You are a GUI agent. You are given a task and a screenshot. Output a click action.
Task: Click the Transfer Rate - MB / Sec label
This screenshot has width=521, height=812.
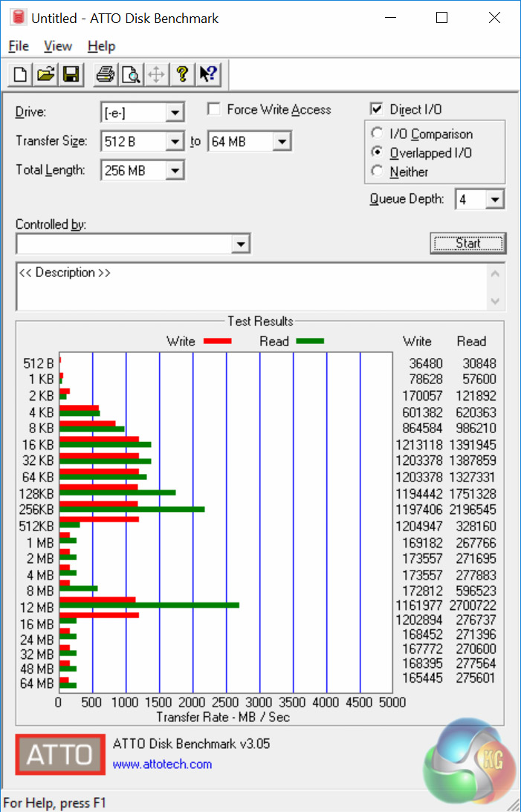tap(223, 717)
